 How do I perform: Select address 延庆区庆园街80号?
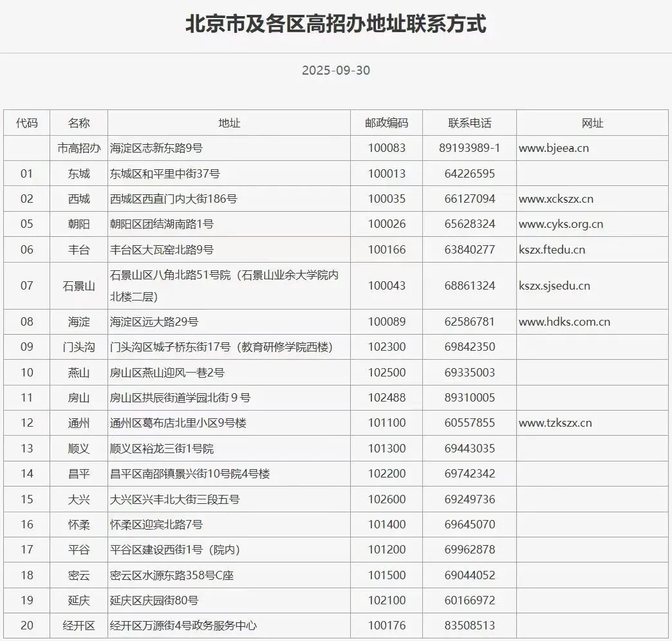click(x=154, y=600)
